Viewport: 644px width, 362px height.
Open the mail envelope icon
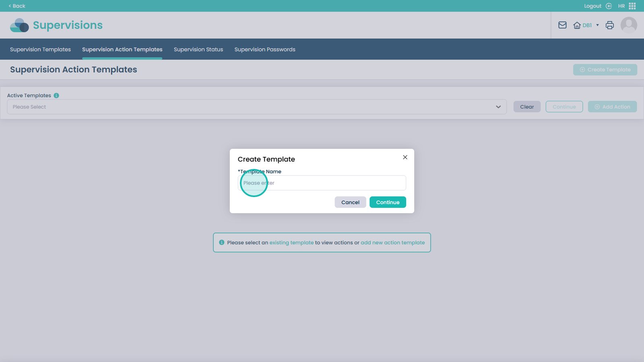(562, 25)
